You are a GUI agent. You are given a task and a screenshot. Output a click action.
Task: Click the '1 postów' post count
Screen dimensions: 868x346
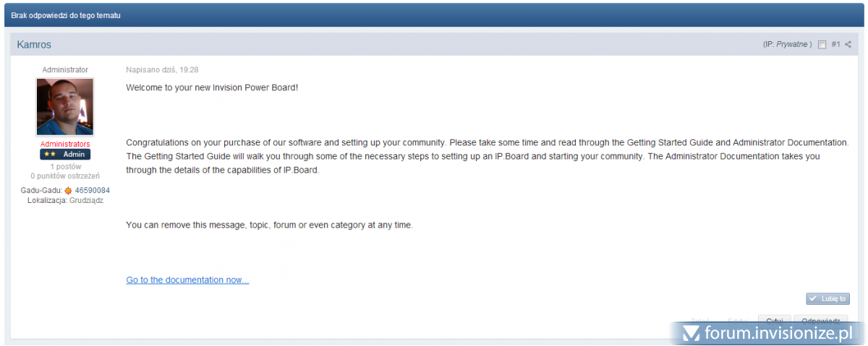[65, 166]
